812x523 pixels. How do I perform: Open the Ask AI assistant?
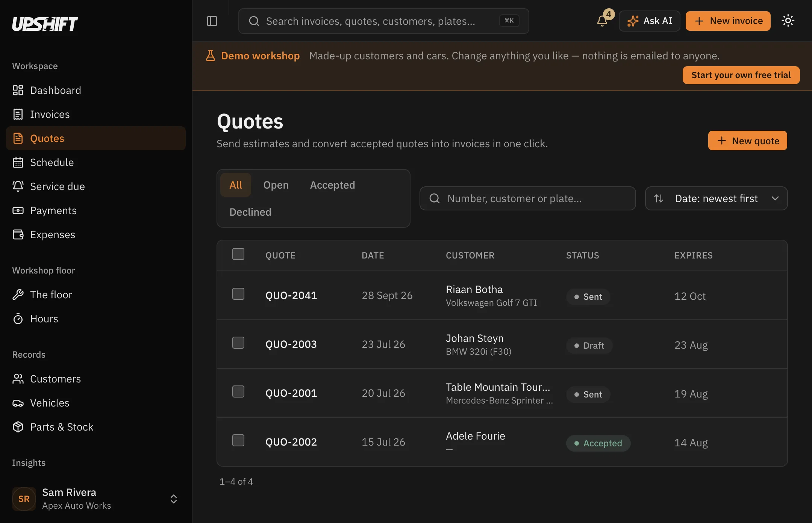click(x=649, y=21)
